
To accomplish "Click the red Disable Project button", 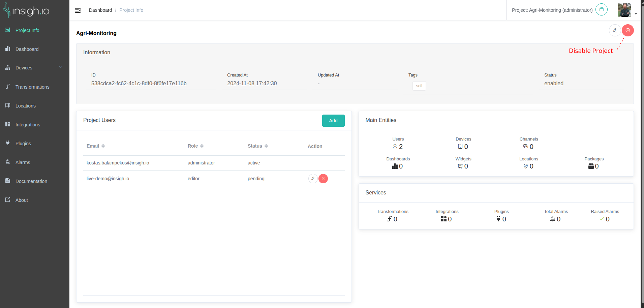I will pos(628,30).
